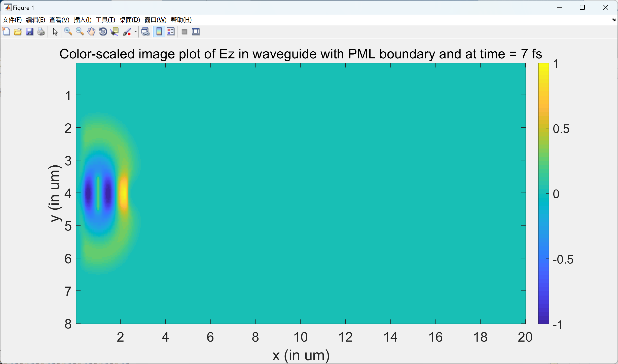Click the New Figure icon
The width and height of the screenshot is (618, 364).
point(6,32)
